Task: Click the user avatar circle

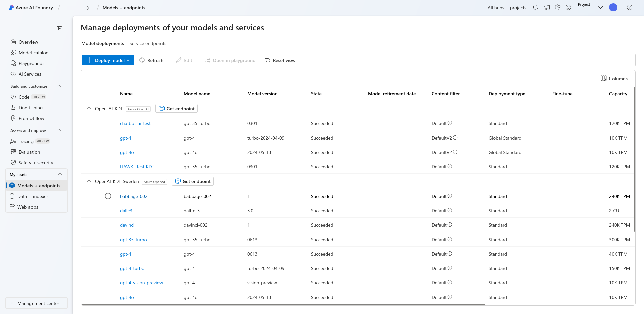Action: [613, 7]
